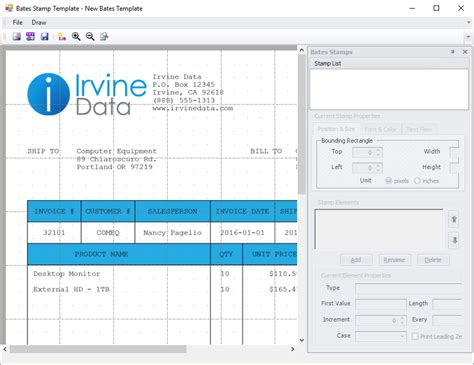Image resolution: width=474 pixels, height=365 pixels.
Task: Click the scroll right arrow of document
Action: pos(293,349)
